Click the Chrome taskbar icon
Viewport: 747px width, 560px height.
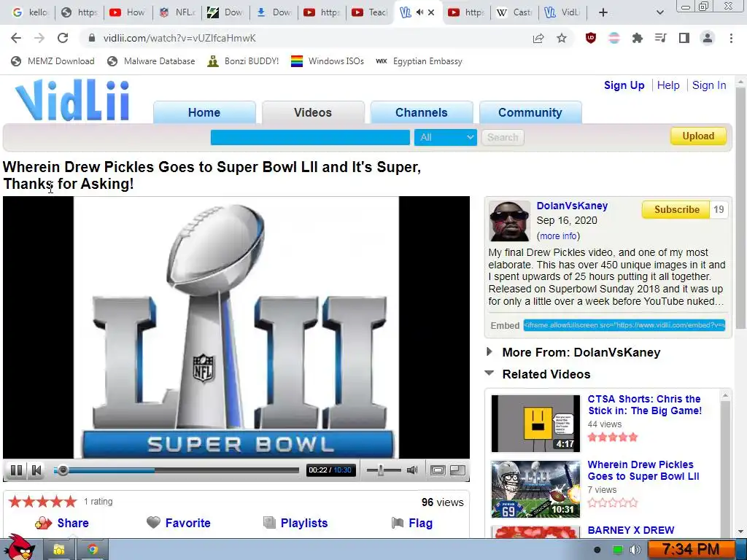click(93, 550)
